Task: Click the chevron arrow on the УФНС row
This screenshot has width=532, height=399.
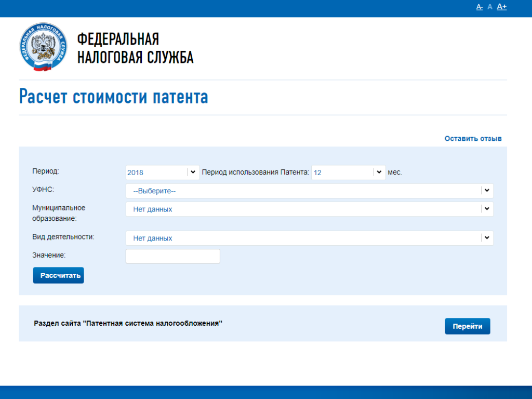Action: (487, 191)
